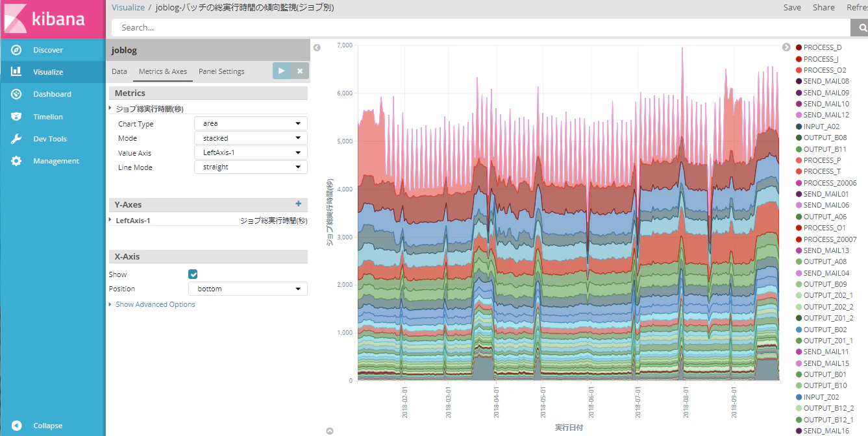This screenshot has width=868, height=436.
Task: Toggle the X-Axis Show checkbox
Action: click(193, 274)
